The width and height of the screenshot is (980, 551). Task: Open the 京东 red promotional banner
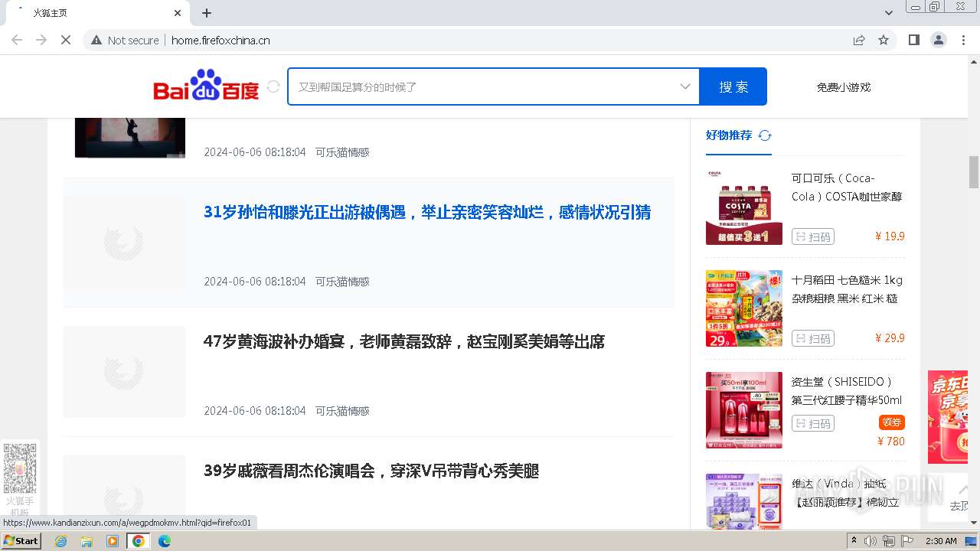[x=948, y=417]
